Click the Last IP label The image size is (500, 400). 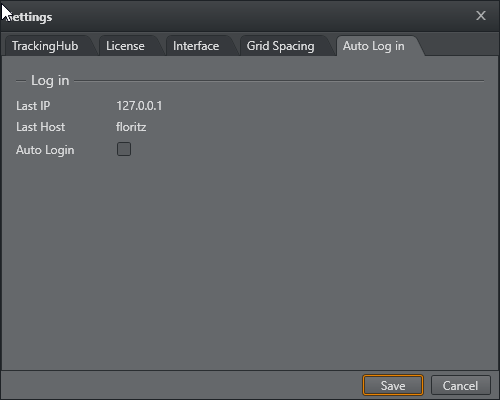coord(33,106)
